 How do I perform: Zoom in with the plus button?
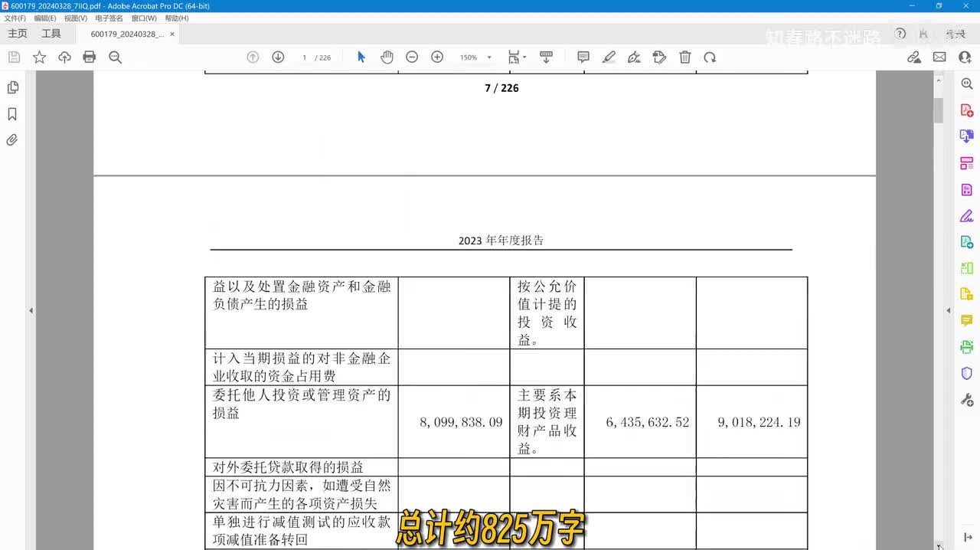(437, 57)
